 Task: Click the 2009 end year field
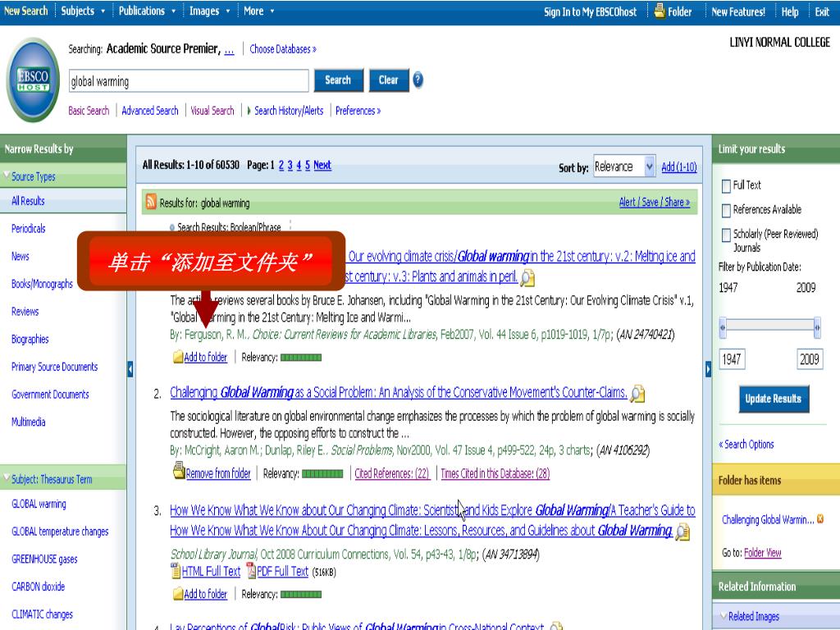(x=810, y=359)
